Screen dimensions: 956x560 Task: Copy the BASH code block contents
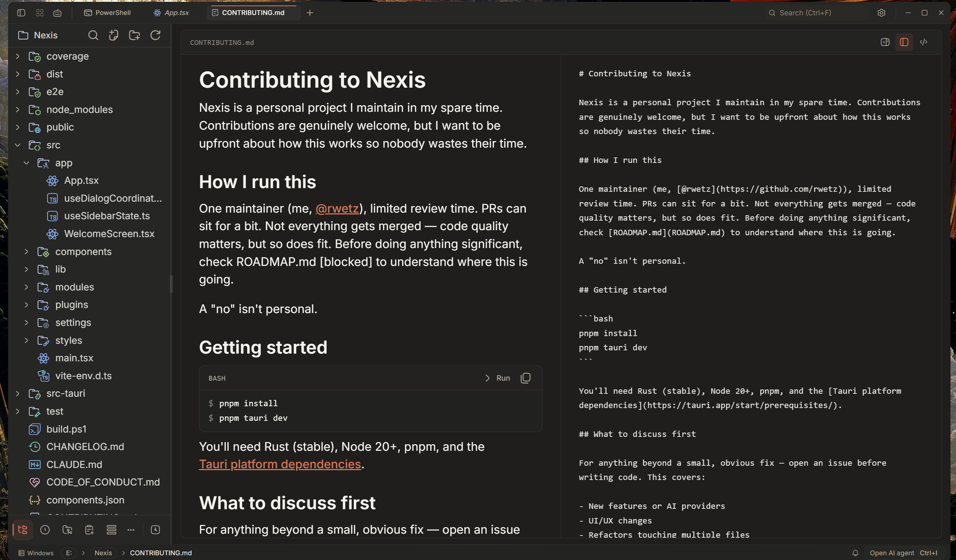point(526,378)
